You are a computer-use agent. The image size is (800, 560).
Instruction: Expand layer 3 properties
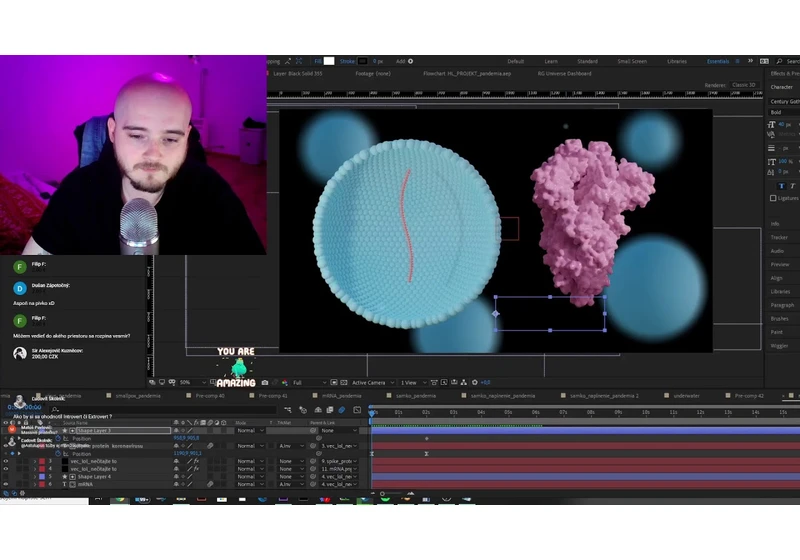point(35,461)
